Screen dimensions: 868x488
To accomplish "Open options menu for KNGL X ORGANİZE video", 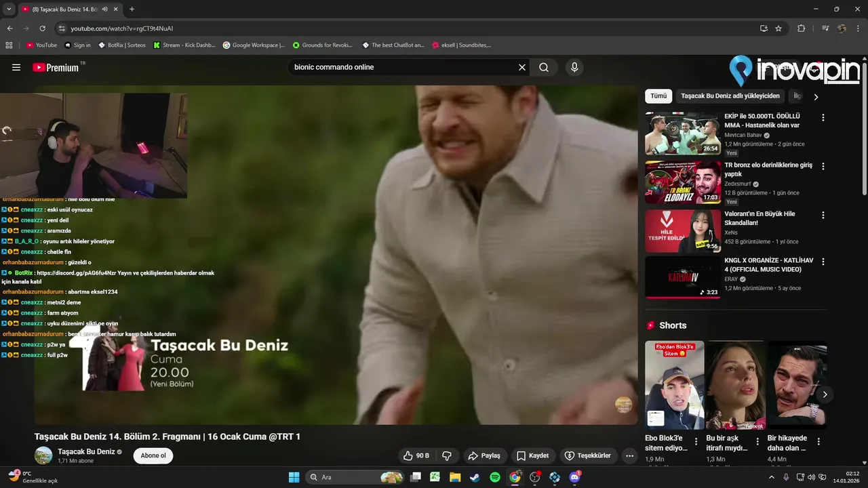I will 823,261.
